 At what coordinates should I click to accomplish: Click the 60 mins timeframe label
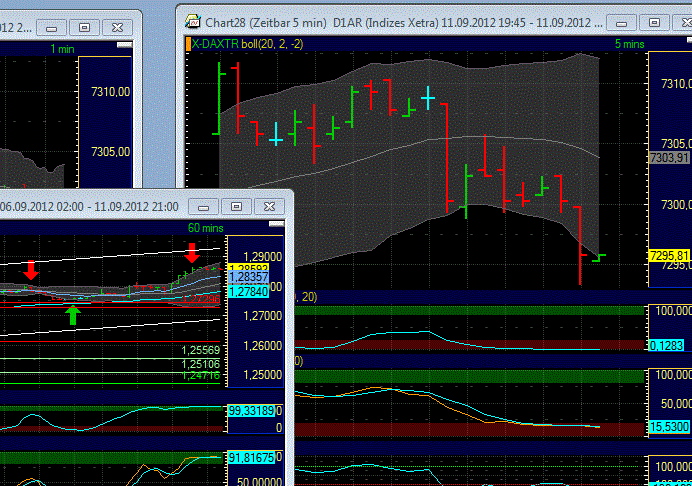coord(206,228)
